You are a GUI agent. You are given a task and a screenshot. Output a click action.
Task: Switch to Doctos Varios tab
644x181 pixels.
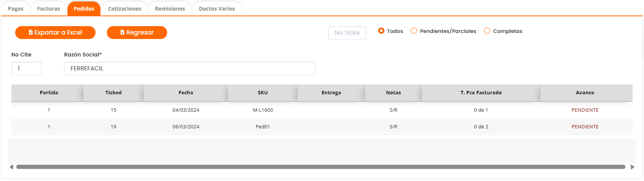coord(217,9)
